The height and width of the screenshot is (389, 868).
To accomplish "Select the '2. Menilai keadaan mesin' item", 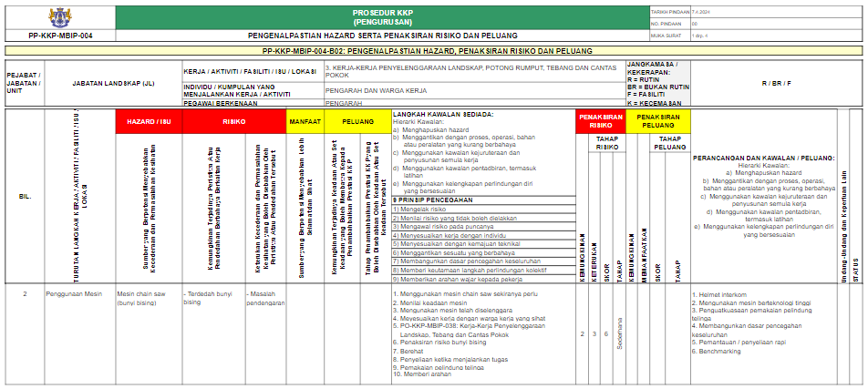I will [x=429, y=302].
